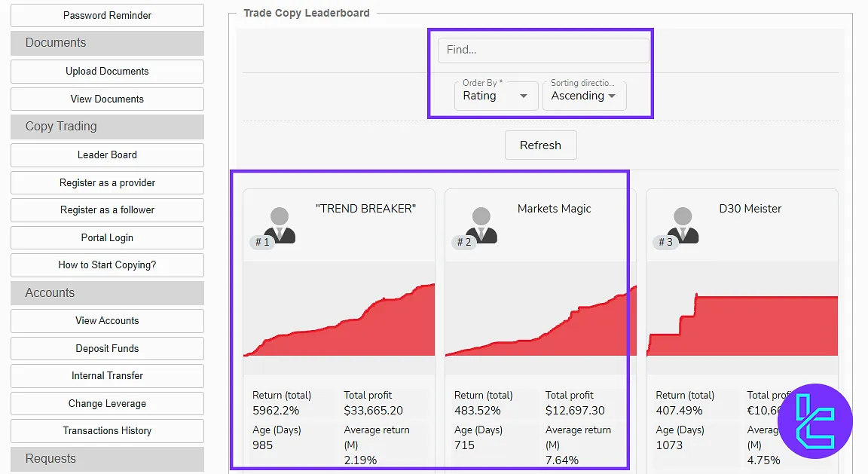Select Change Leverage

coord(108,403)
